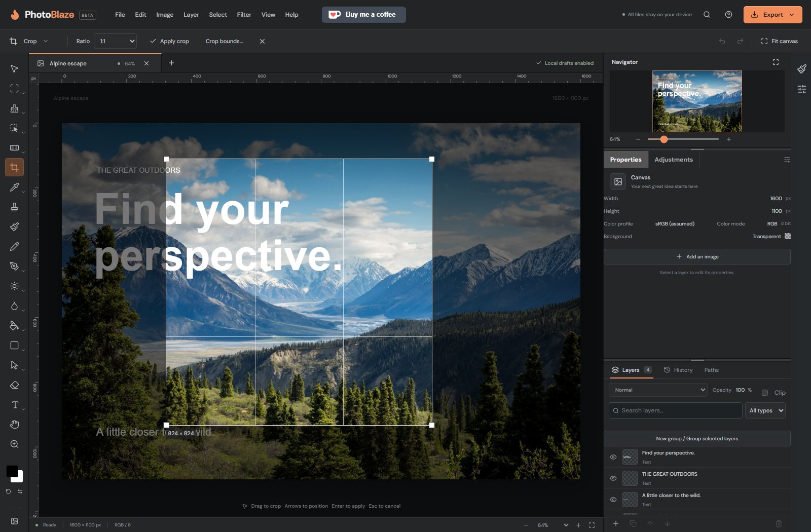Open the Filter menu

244,15
